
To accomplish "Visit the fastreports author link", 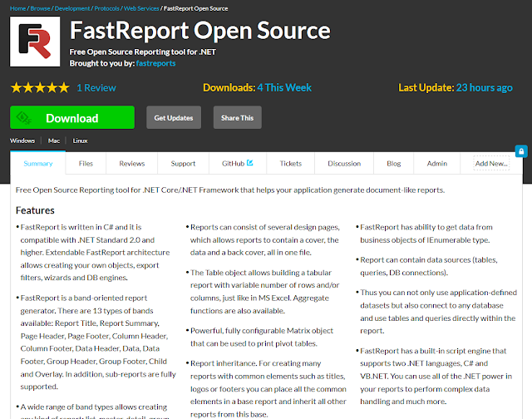I will coord(155,63).
